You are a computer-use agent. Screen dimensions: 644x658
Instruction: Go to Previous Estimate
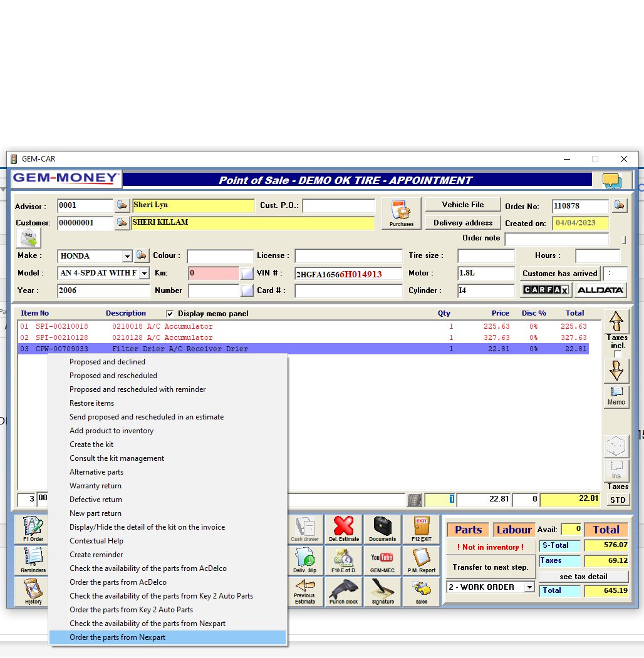[305, 591]
